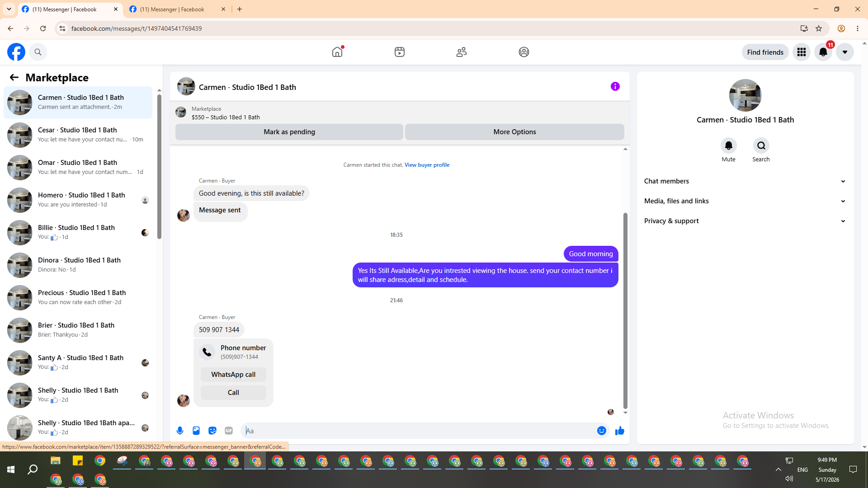Open Dinora Studio 1Bed 1 Bath chat
This screenshot has height=488, width=868.
[78, 265]
